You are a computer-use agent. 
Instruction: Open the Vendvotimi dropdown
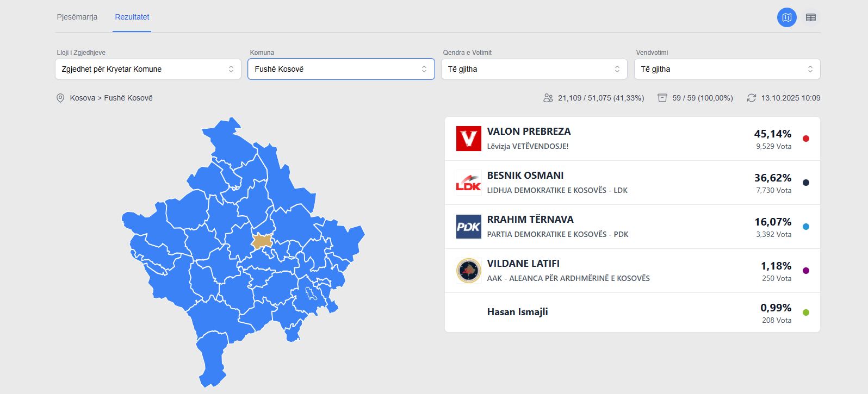tap(727, 69)
